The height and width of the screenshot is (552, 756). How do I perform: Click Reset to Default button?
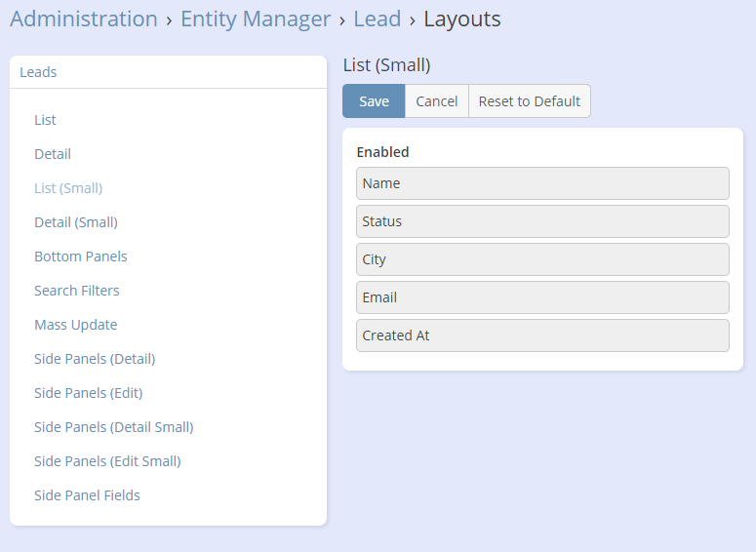coord(529,101)
